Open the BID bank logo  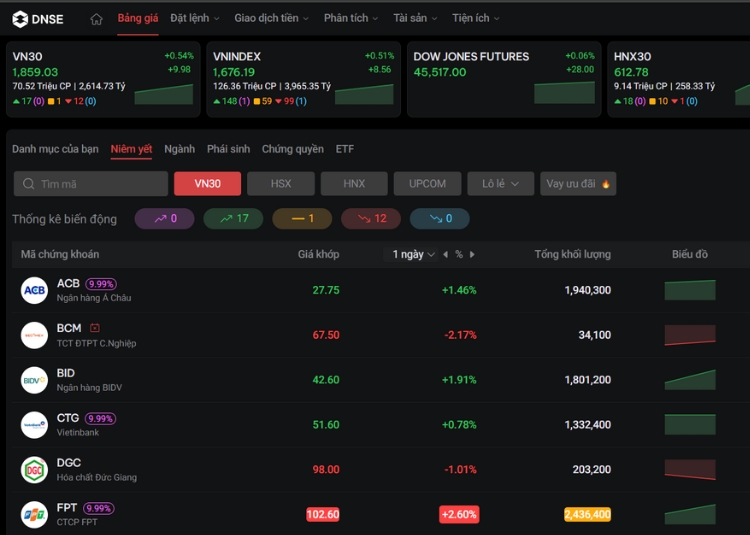coord(34,380)
